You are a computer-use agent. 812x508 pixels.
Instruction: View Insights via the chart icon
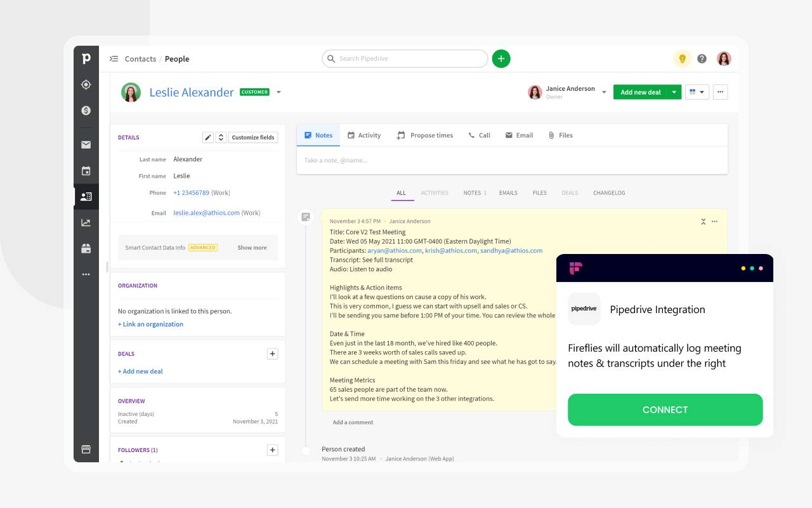pyautogui.click(x=86, y=222)
